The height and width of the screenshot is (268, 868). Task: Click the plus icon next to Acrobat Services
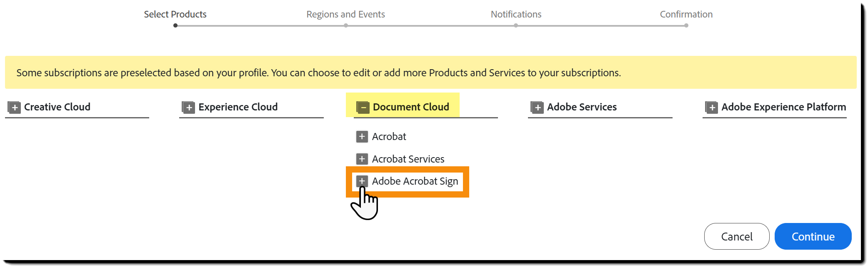(x=362, y=159)
